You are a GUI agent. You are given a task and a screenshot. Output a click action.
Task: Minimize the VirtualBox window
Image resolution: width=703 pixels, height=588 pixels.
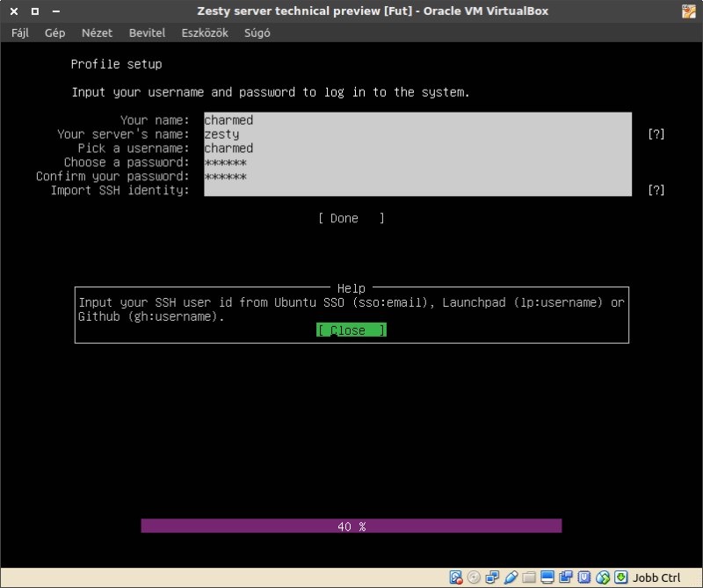(x=56, y=11)
